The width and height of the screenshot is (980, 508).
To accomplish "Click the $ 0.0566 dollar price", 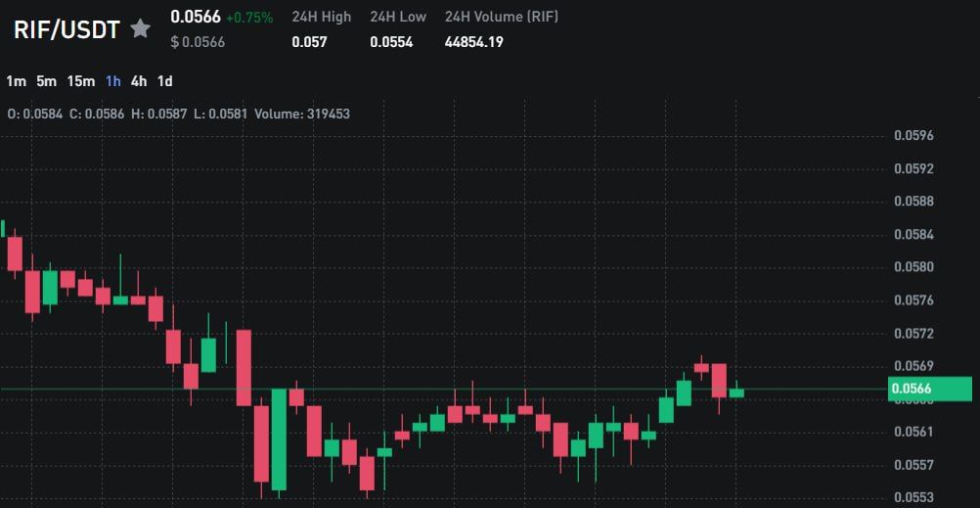I will 198,42.
